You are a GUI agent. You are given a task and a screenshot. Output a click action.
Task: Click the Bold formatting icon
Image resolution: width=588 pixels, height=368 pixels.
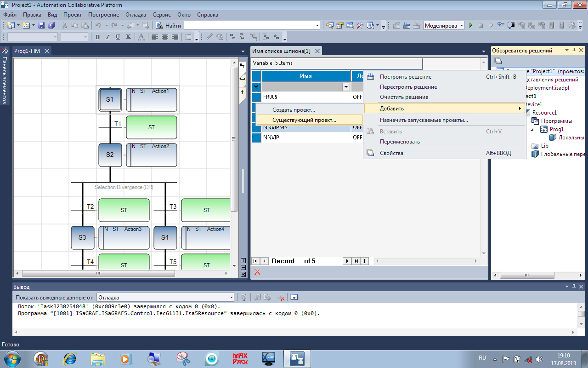pyautogui.click(x=97, y=37)
